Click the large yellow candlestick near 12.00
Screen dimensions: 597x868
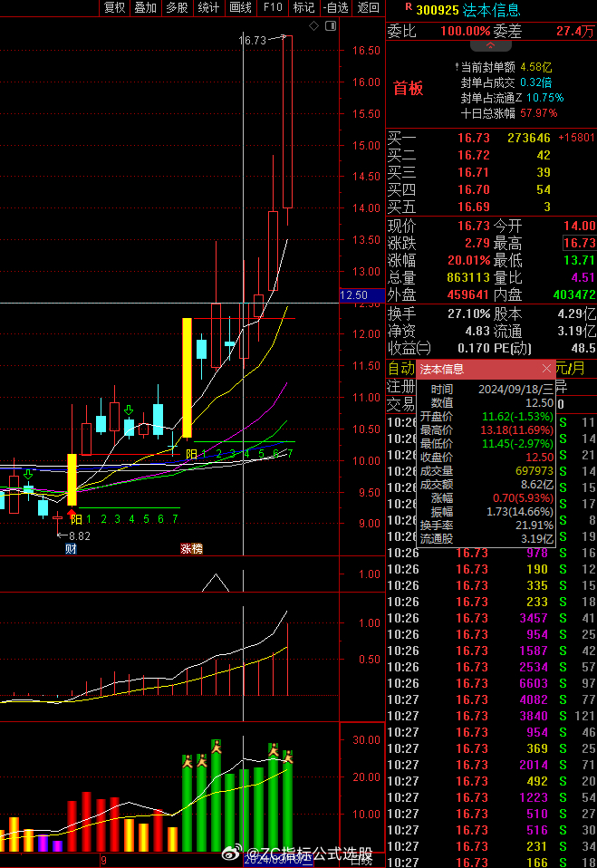(187, 378)
